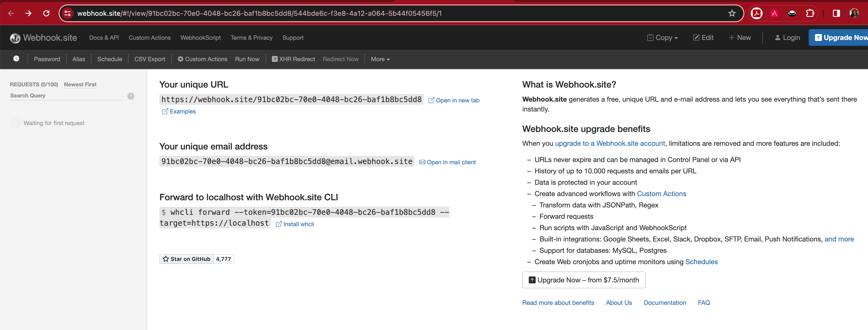Click the Webhook.site logo icon
868x330 pixels.
[15, 38]
